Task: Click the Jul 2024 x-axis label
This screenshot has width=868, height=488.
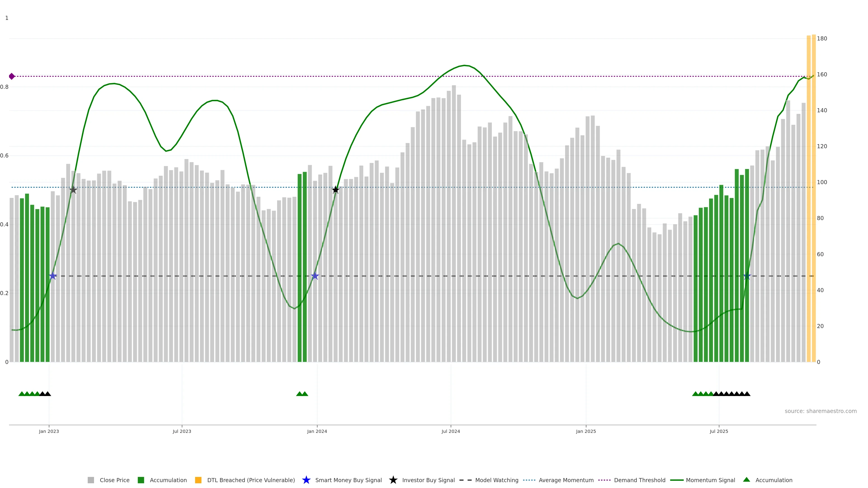Action: coord(451,432)
